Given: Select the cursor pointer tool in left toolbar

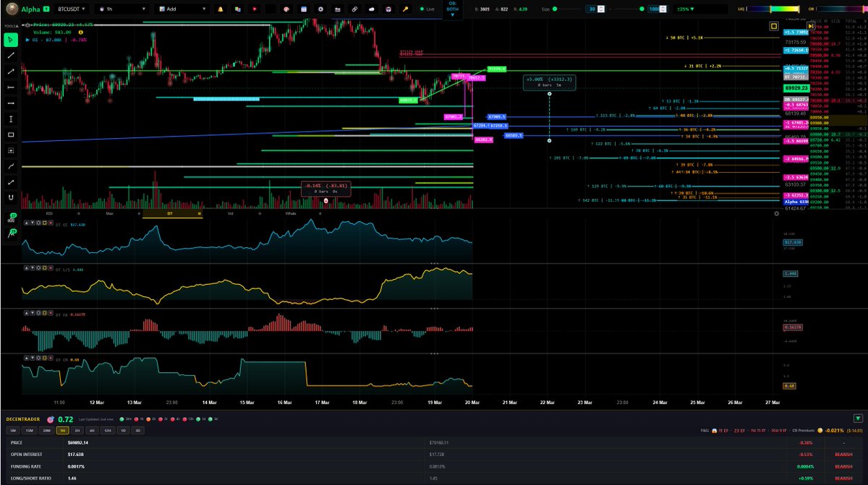Looking at the screenshot, I should click(x=11, y=39).
